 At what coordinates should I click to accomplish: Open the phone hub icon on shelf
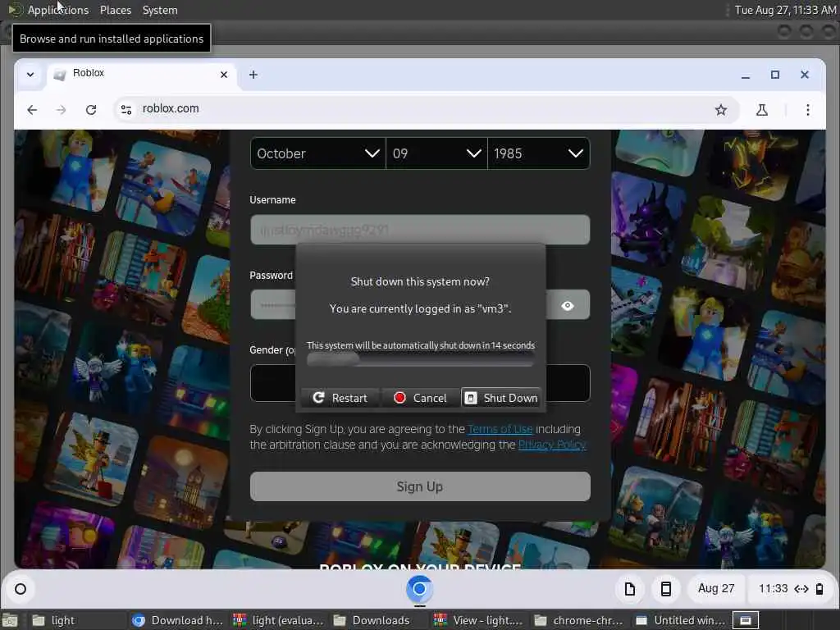pos(666,589)
